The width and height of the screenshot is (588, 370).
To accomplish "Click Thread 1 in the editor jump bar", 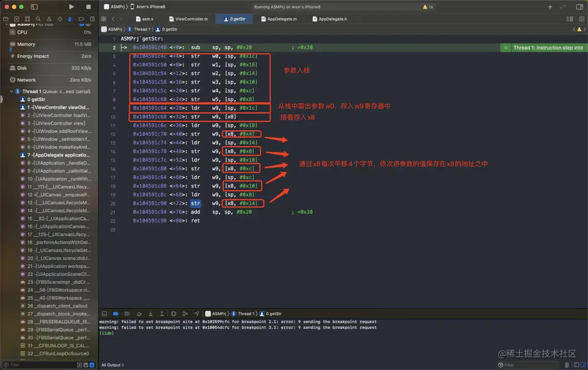I will click(x=139, y=29).
